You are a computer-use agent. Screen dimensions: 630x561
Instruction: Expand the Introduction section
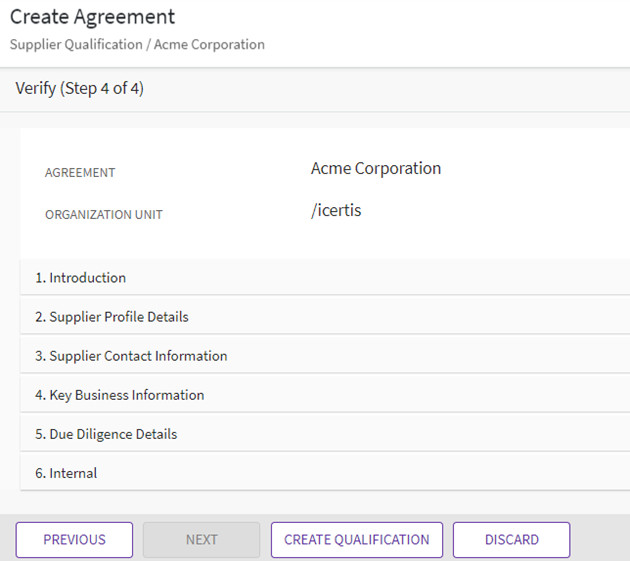click(x=81, y=278)
